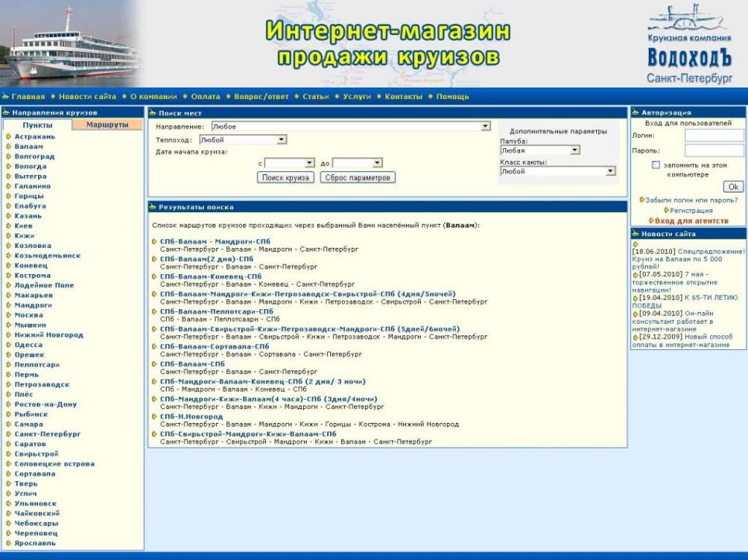Open Новости сайта in navigation menu
This screenshot has height=560, width=748.
88,97
